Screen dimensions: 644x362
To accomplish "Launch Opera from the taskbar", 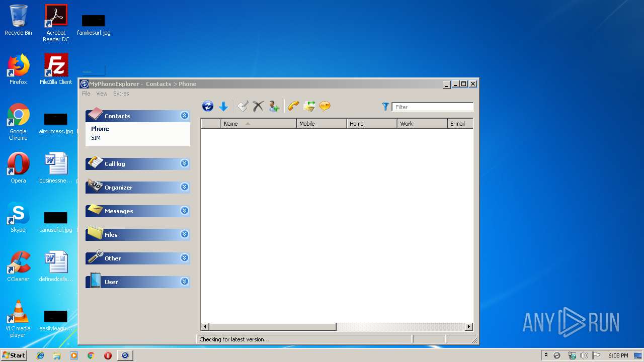I will click(x=108, y=355).
